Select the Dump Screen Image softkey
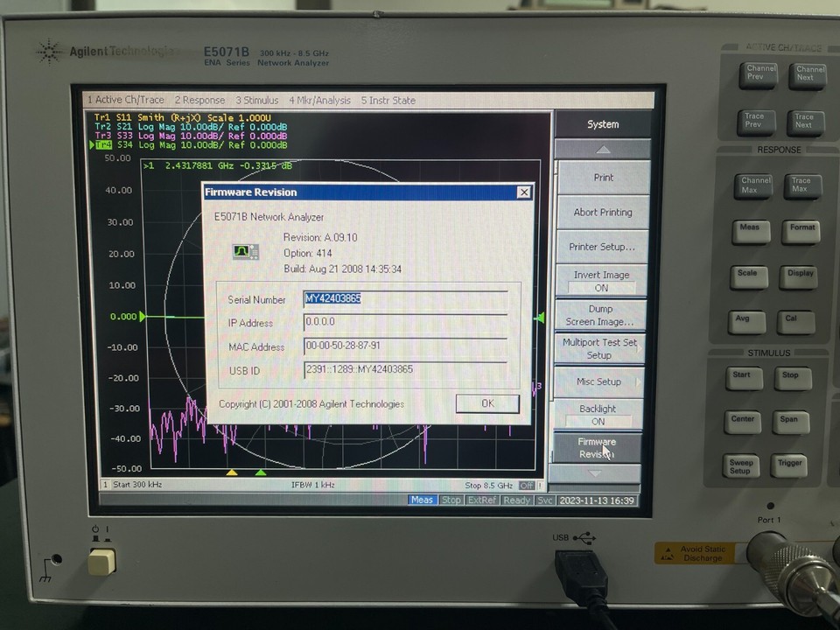Viewport: 840px width, 630px height. pos(601,314)
